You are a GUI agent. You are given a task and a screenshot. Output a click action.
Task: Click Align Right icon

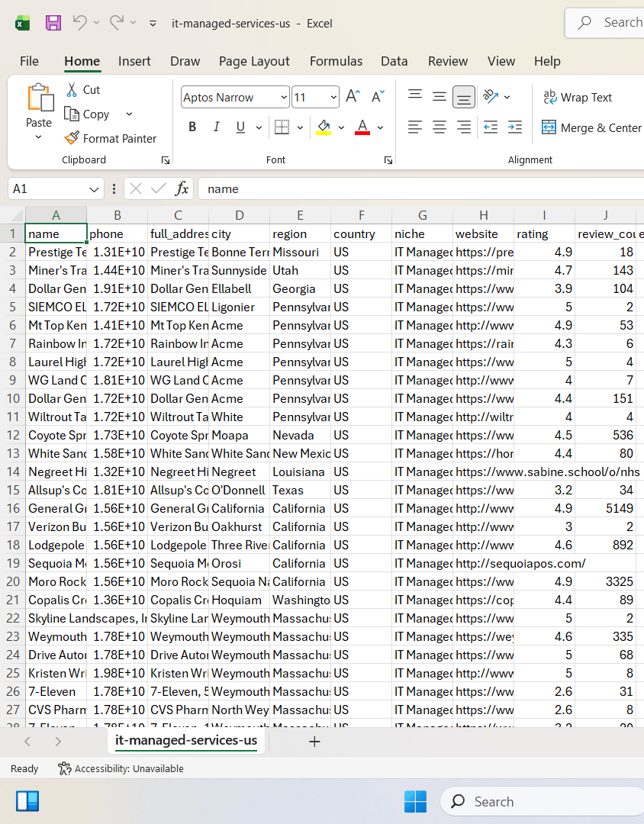click(x=464, y=127)
